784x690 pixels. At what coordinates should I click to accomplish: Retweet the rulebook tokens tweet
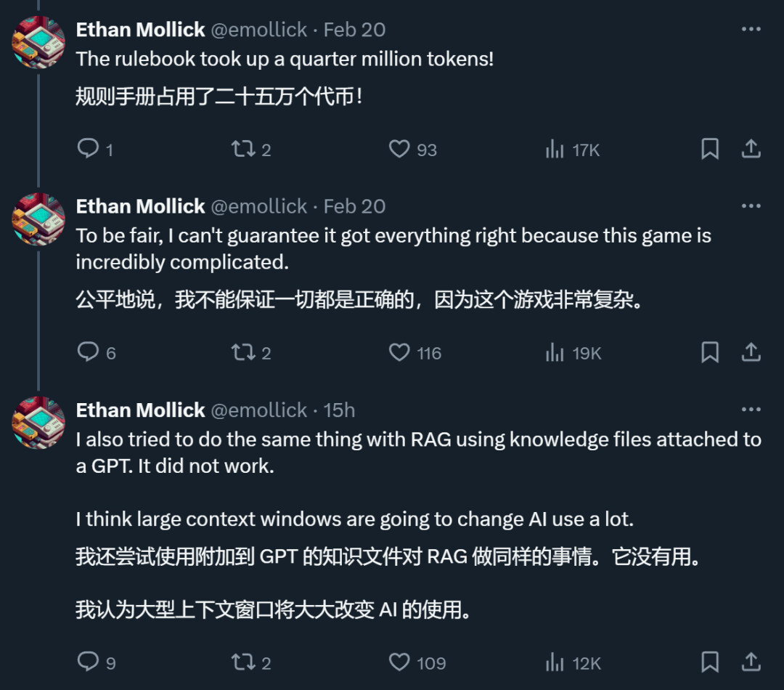243,149
